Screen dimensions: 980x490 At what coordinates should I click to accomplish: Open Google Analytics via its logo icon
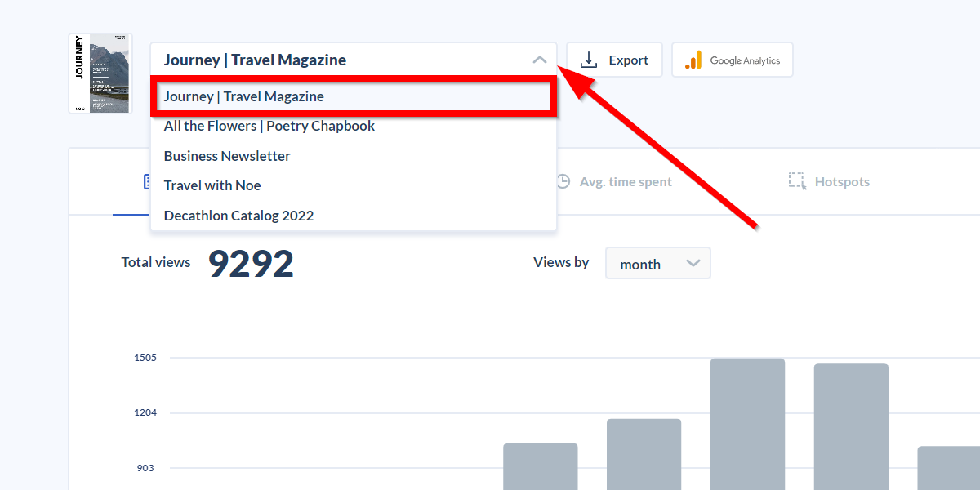(693, 60)
